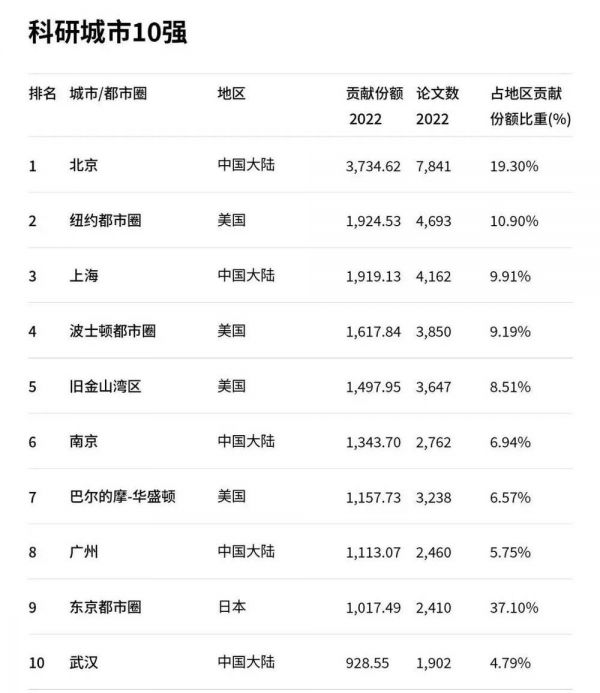The height and width of the screenshot is (693, 600).
Task: Select the 排名 column header
Action: tap(42, 94)
